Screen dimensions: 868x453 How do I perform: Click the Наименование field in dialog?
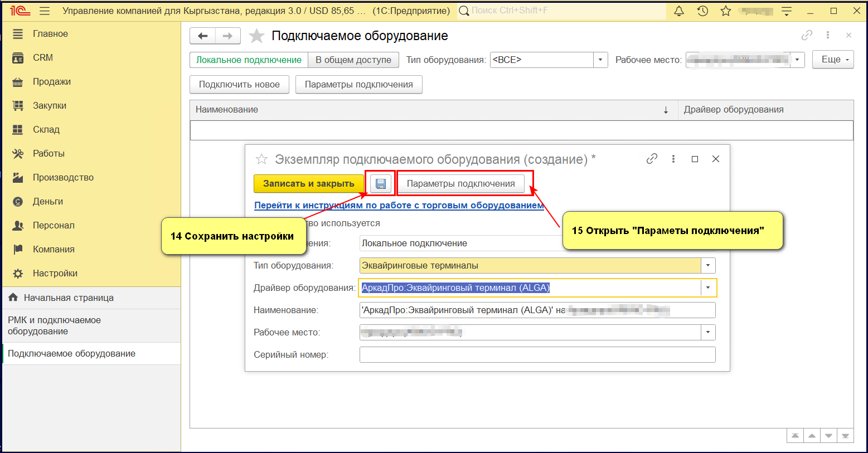pos(537,310)
